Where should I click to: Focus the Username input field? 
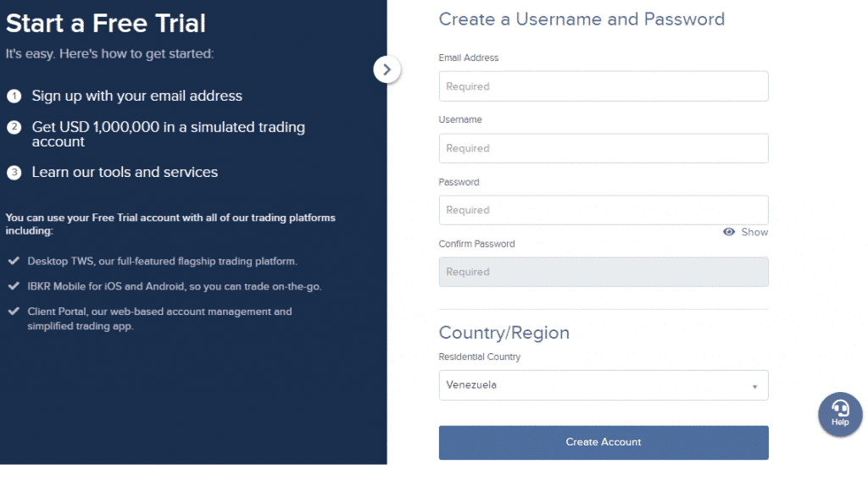604,148
